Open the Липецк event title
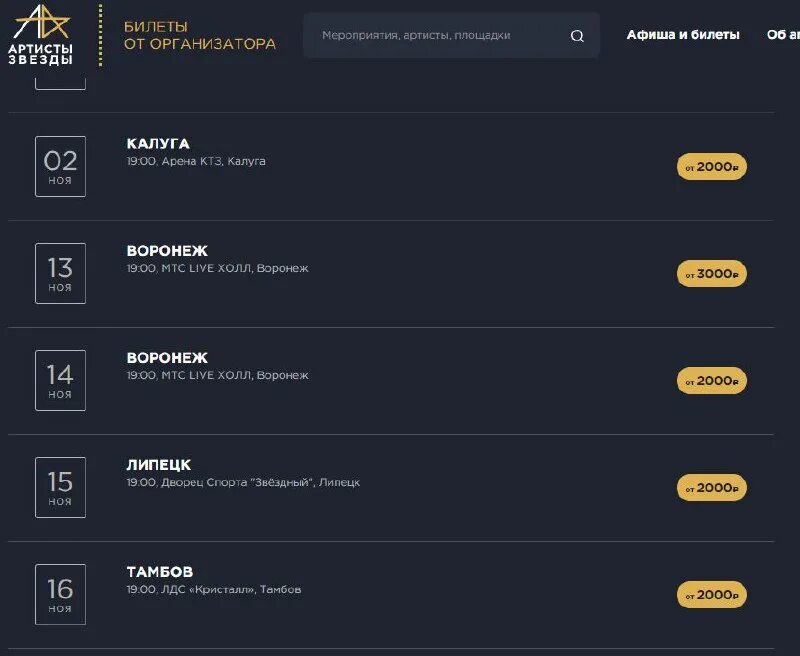 [159, 465]
